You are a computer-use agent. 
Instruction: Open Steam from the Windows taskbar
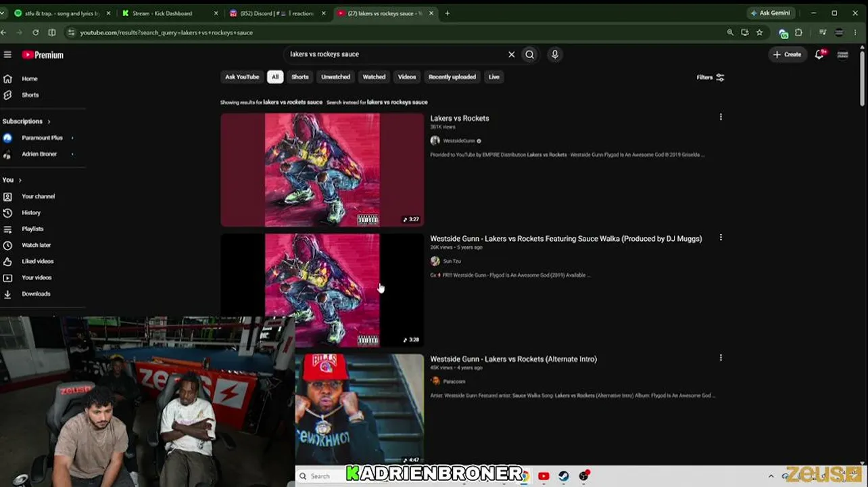coord(563,476)
